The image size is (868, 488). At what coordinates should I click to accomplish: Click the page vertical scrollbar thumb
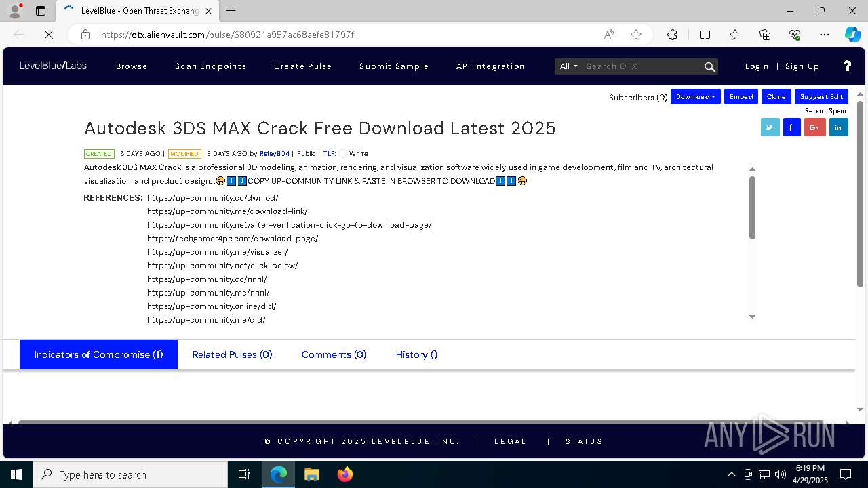pyautogui.click(x=861, y=195)
